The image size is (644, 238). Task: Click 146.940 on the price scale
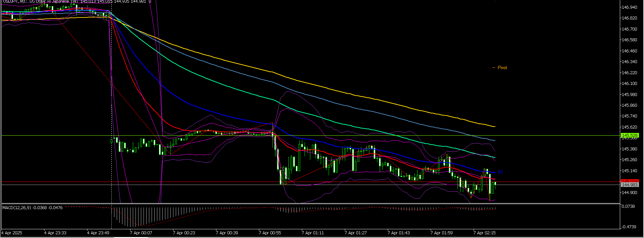tap(629, 7)
